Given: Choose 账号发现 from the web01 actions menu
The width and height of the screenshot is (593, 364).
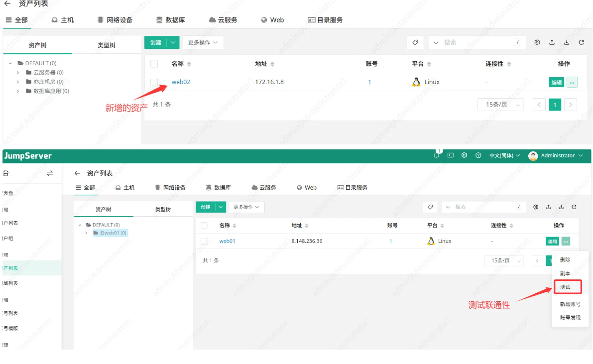Looking at the screenshot, I should (570, 318).
